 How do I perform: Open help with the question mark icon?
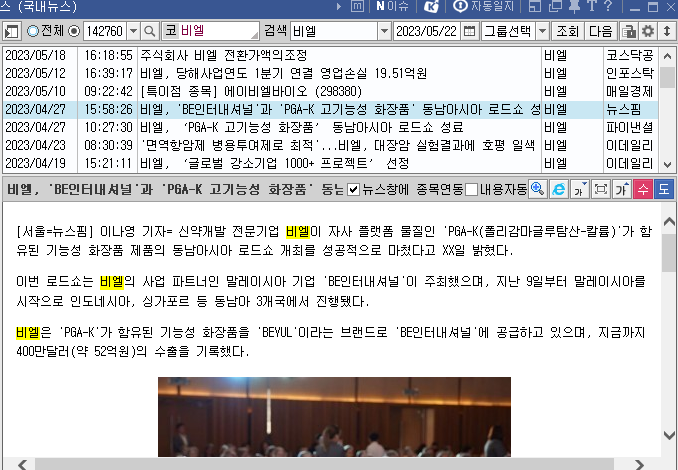pyautogui.click(x=608, y=6)
